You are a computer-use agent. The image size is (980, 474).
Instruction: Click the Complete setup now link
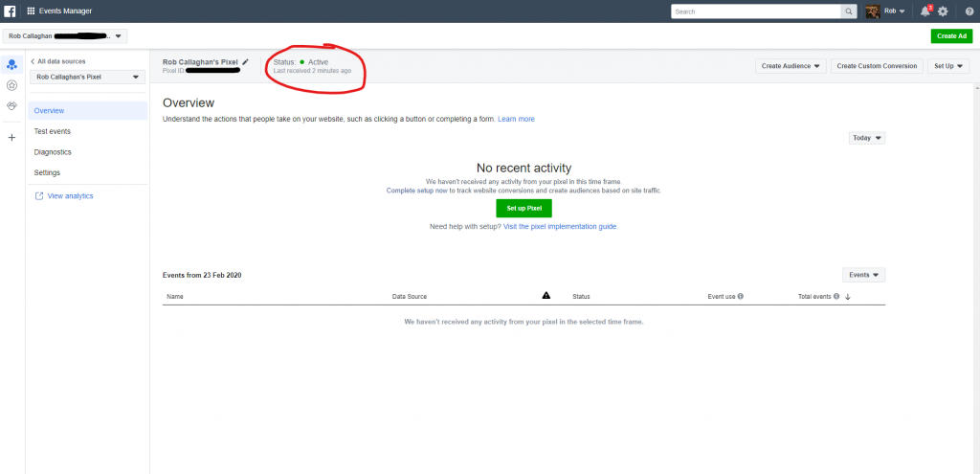417,191
